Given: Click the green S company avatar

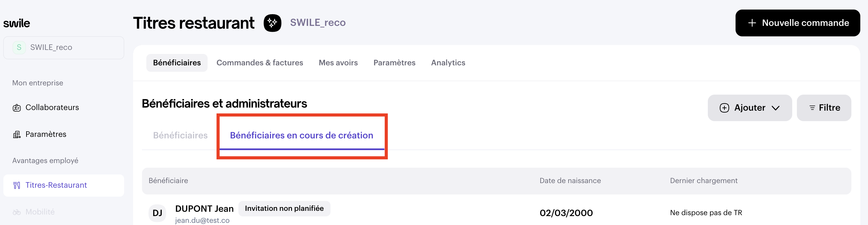Looking at the screenshot, I should (x=19, y=47).
